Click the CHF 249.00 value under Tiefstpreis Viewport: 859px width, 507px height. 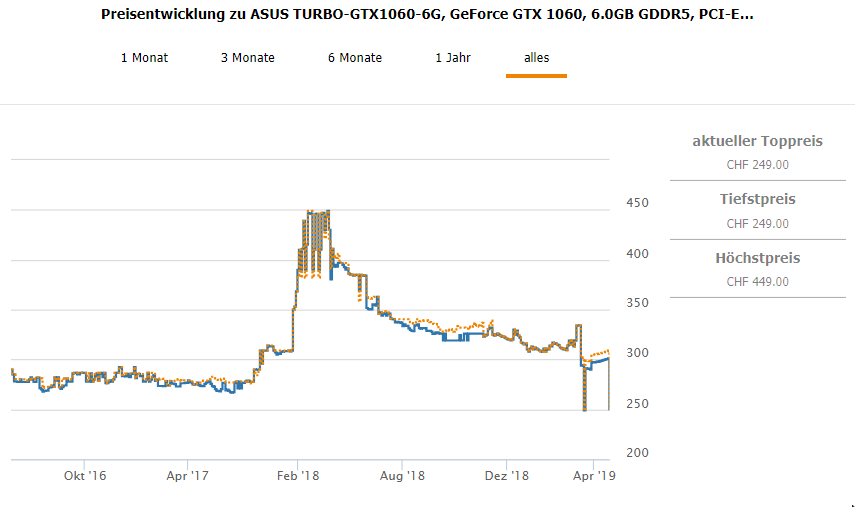pos(757,224)
